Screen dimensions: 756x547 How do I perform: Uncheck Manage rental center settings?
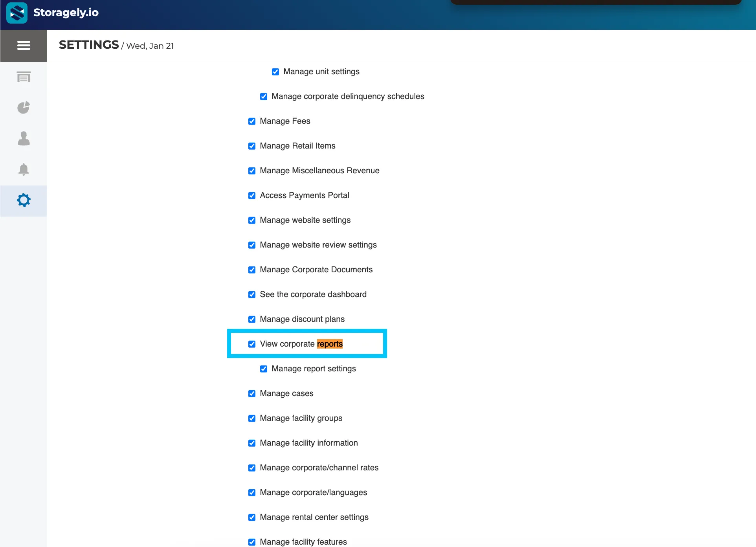[252, 517]
